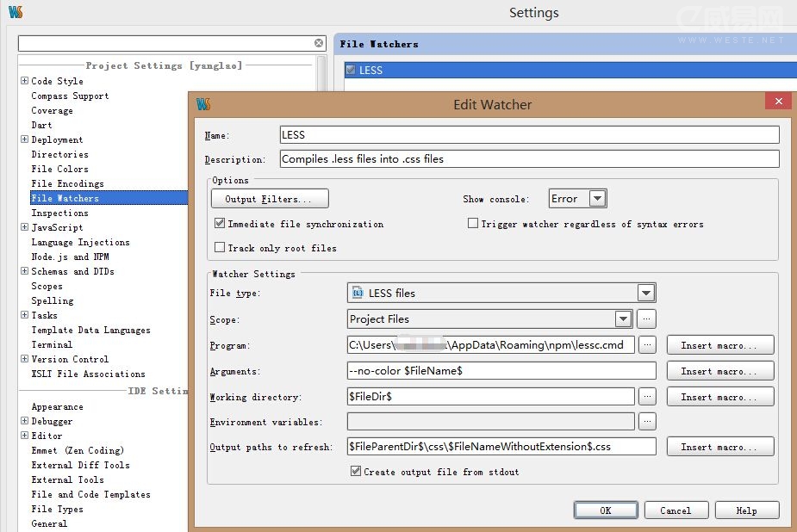
Task: Toggle Immediate file synchronization
Action: click(220, 223)
